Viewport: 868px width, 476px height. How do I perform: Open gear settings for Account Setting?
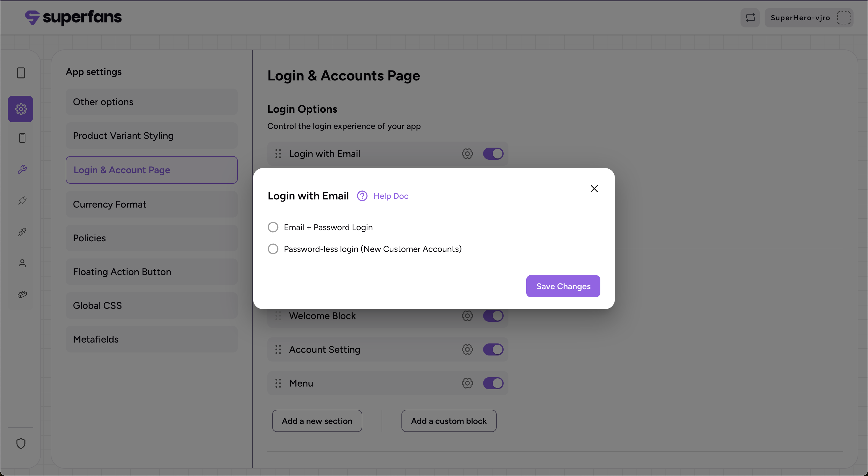click(x=467, y=349)
